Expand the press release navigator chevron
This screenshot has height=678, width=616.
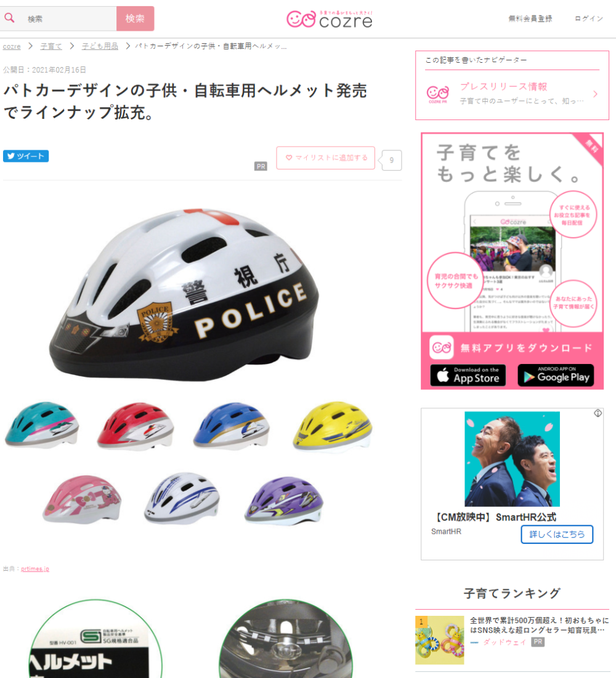click(596, 94)
